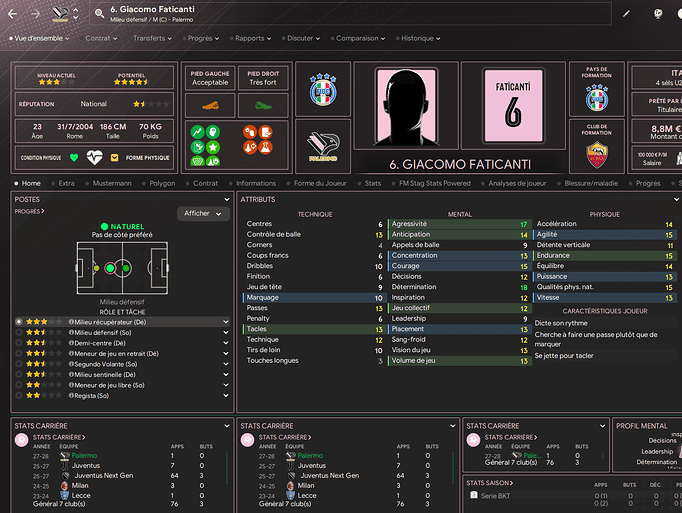This screenshot has height=513, width=682.
Task: Select Demi-centre (Dé) role radio
Action: pyautogui.click(x=19, y=343)
